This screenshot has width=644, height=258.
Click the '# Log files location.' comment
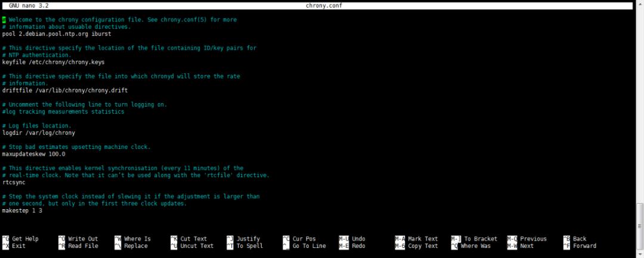coord(36,126)
